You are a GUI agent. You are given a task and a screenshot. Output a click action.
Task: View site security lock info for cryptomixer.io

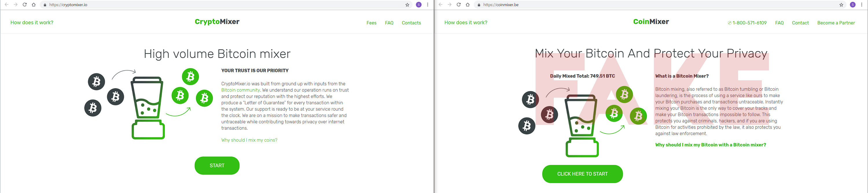(45, 5)
